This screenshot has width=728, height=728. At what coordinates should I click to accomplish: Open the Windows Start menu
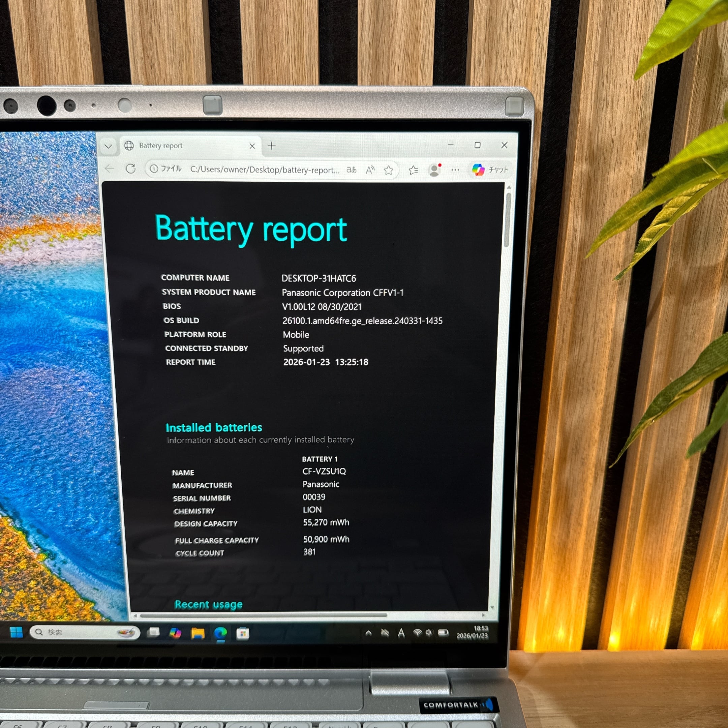(17, 632)
